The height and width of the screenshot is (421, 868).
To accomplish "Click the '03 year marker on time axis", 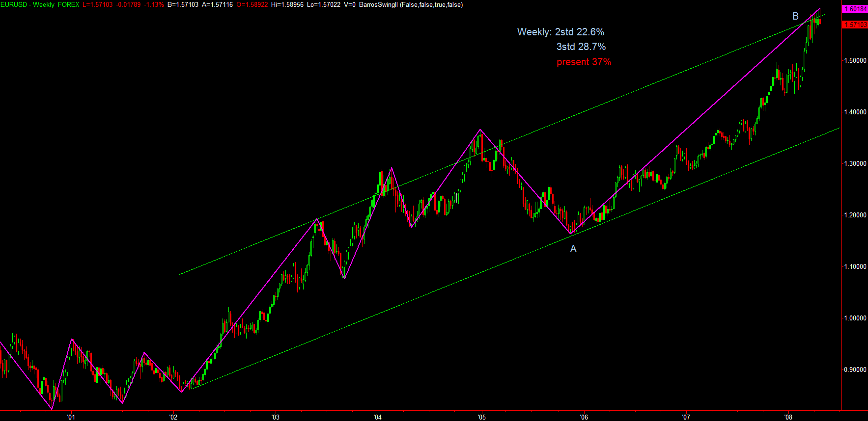I will pos(276,418).
